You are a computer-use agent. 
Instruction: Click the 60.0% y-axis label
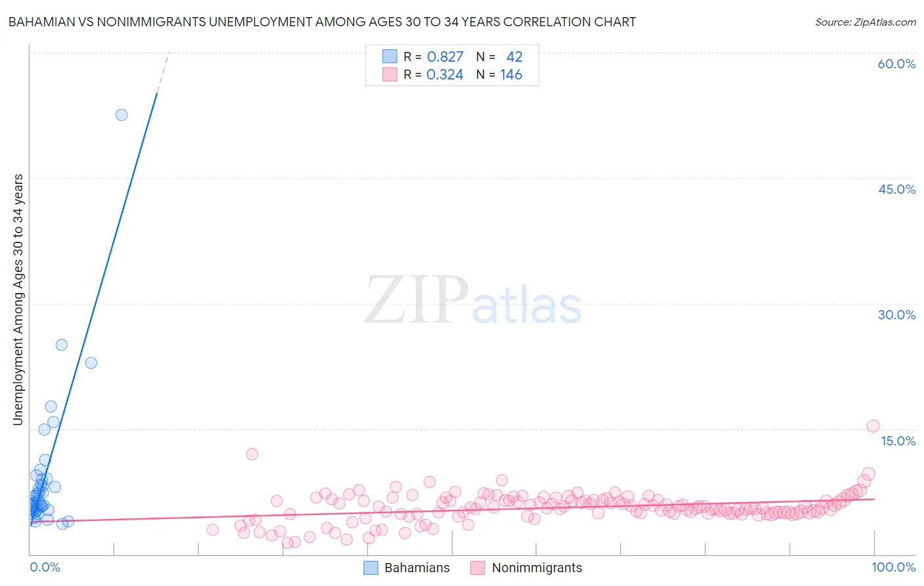(896, 64)
